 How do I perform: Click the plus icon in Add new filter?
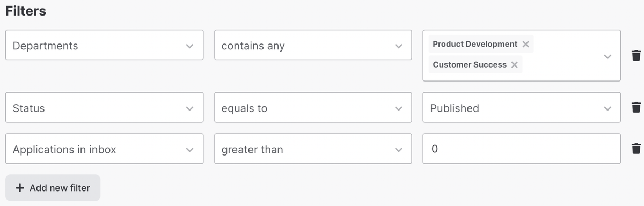[20, 188]
